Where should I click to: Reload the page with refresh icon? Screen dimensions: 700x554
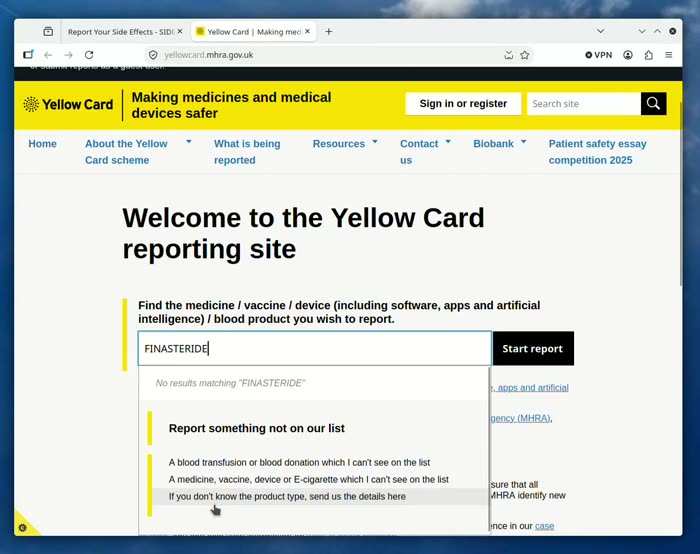tap(89, 55)
